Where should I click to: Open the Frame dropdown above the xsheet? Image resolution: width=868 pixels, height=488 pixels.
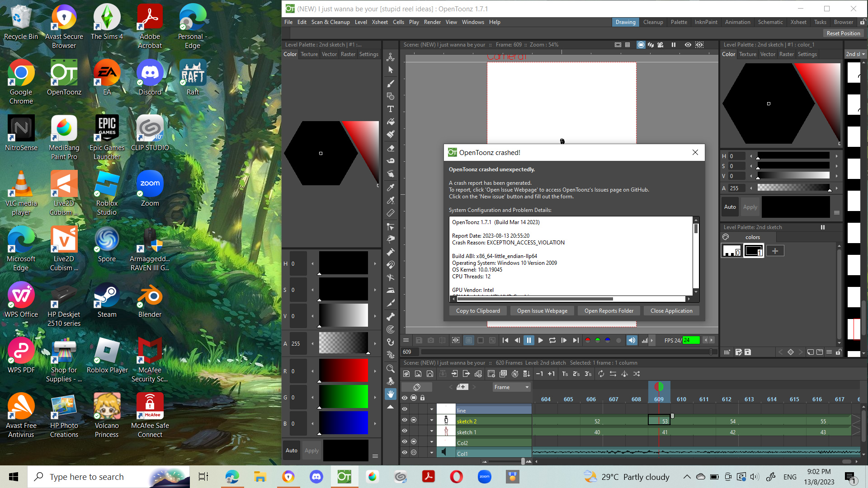pyautogui.click(x=511, y=387)
